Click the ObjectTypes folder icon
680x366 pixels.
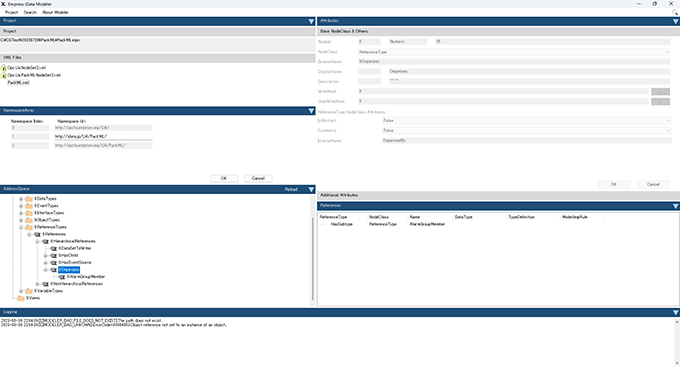tap(29, 220)
